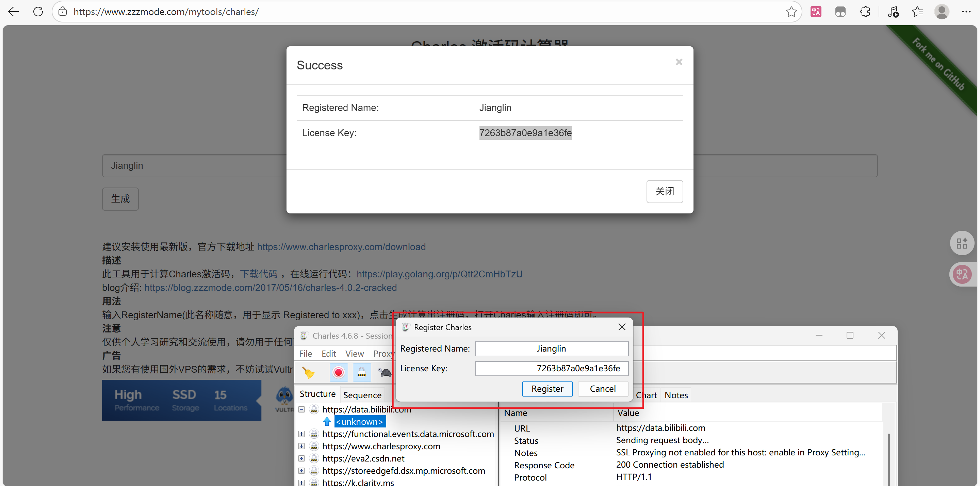Image resolution: width=980 pixels, height=486 pixels.
Task: Select the <unknown> request in Charles tree
Action: point(360,422)
